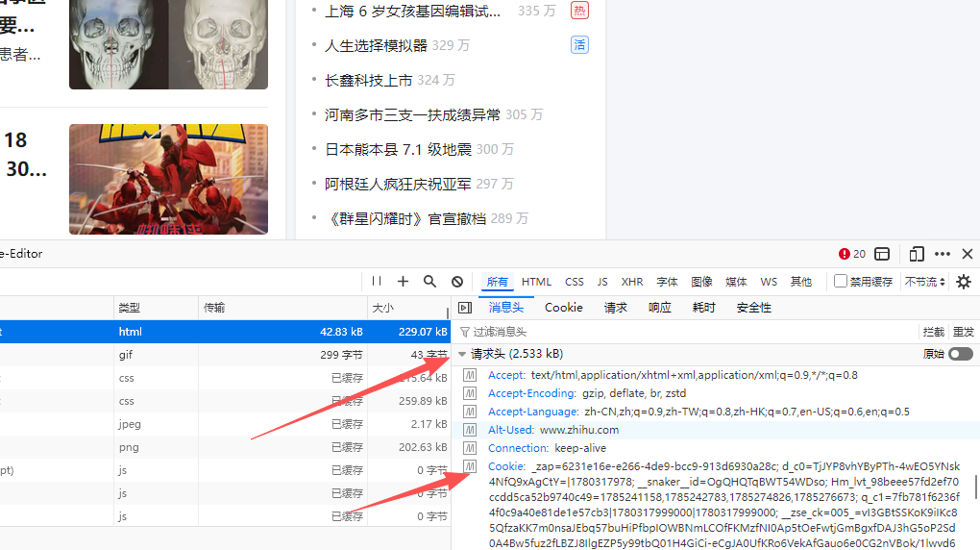Open trending topic 日本熊本县 7.1 级地震
The width and height of the screenshot is (980, 550).
pyautogui.click(x=398, y=149)
